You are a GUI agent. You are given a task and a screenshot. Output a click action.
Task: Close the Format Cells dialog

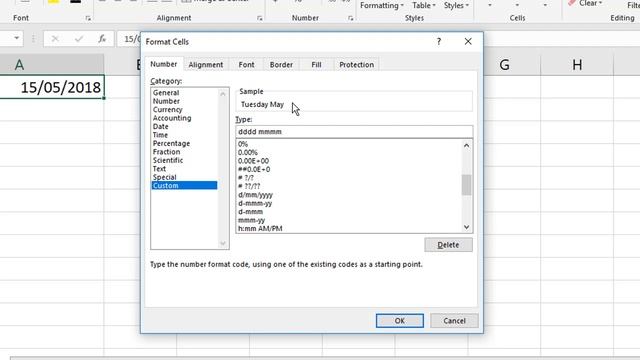pos(468,42)
